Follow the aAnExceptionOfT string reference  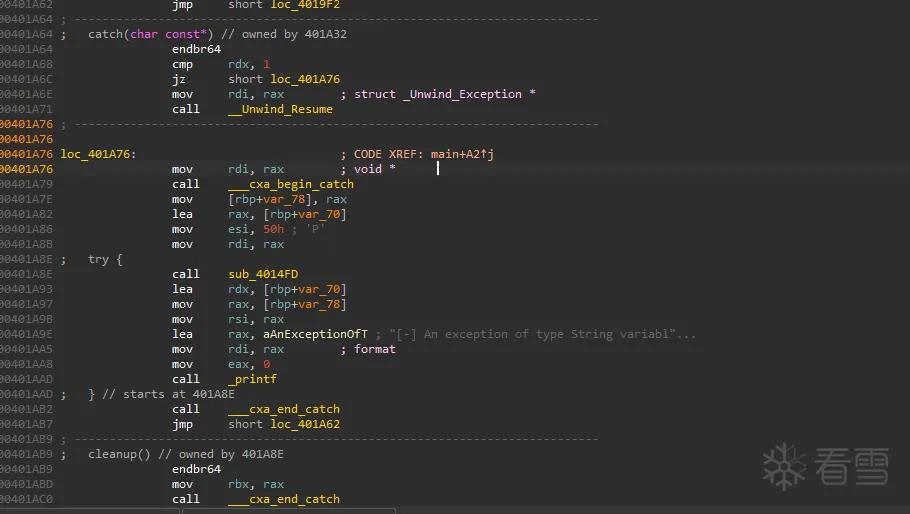315,334
